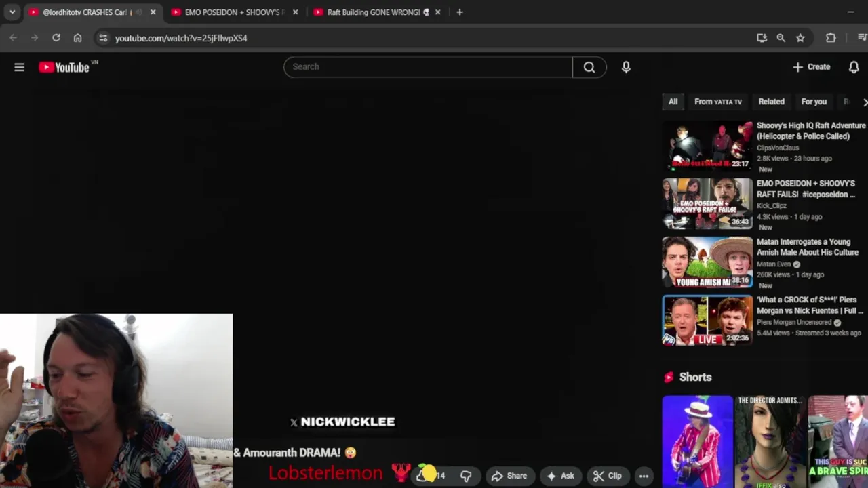
Task: Reload the current page
Action: coord(56,38)
